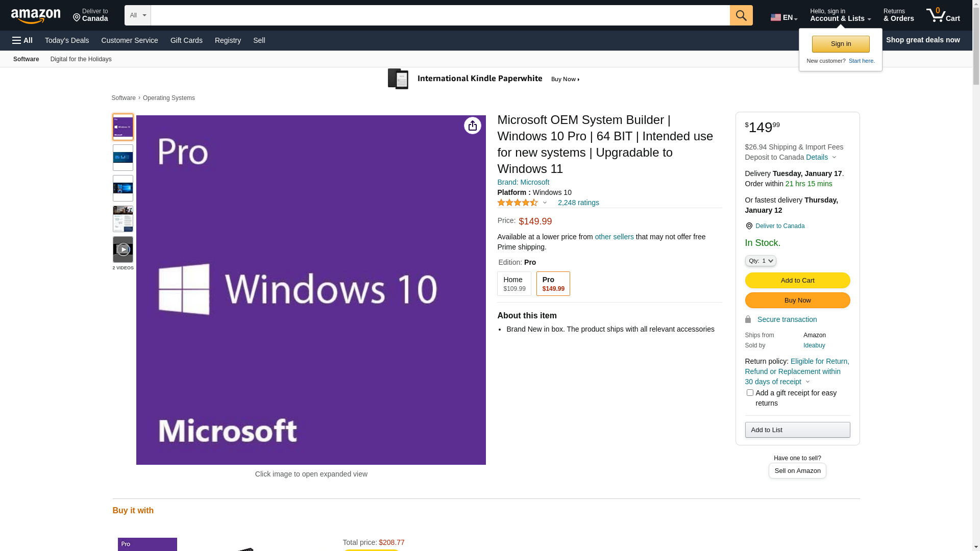Check the gift receipt checkbox
This screenshot has height=551, width=980.
point(749,392)
